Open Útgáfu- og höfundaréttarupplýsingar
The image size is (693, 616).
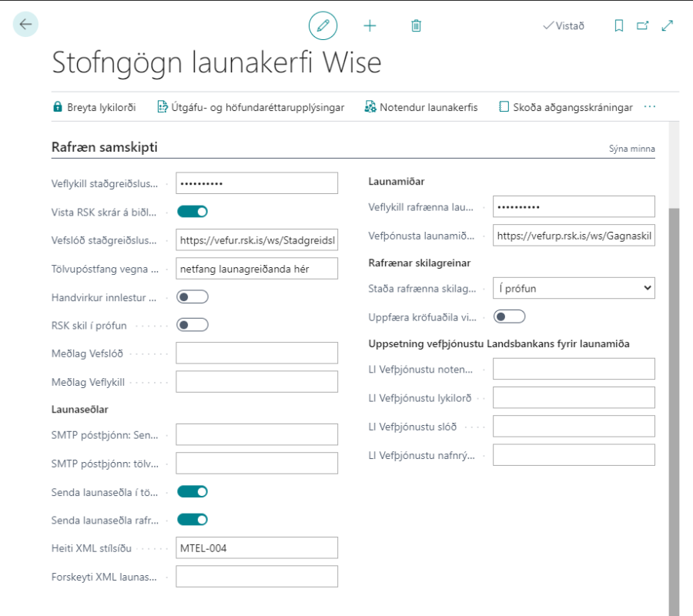click(x=250, y=107)
